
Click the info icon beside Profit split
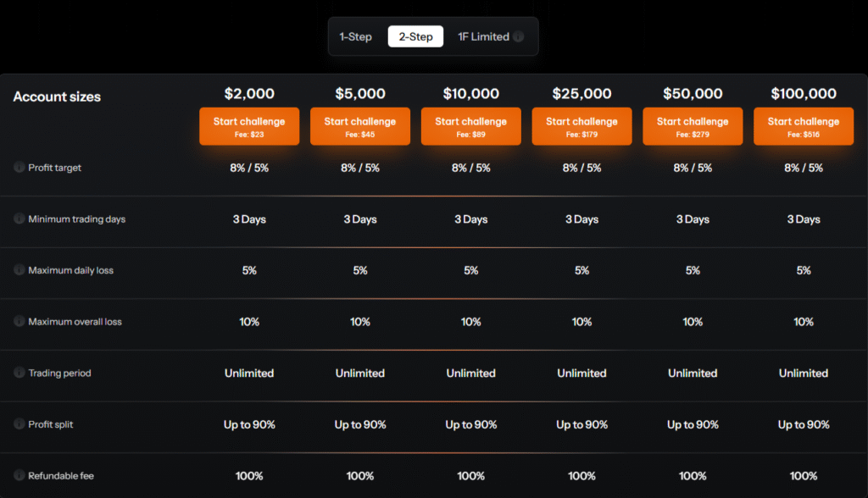point(18,424)
